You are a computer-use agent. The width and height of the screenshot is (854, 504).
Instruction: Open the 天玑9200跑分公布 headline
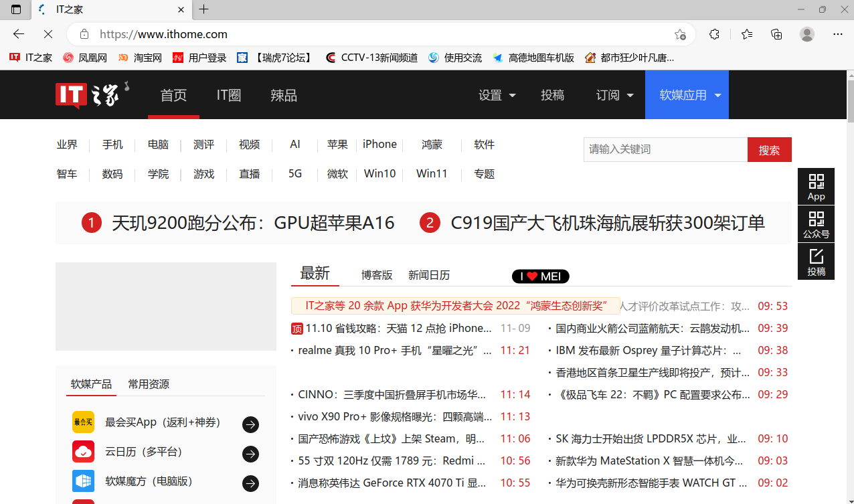tap(253, 223)
